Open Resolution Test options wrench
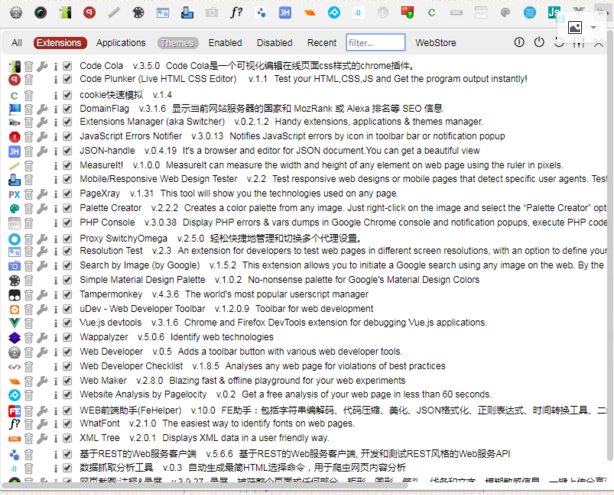The width and height of the screenshot is (614, 495). click(x=42, y=251)
